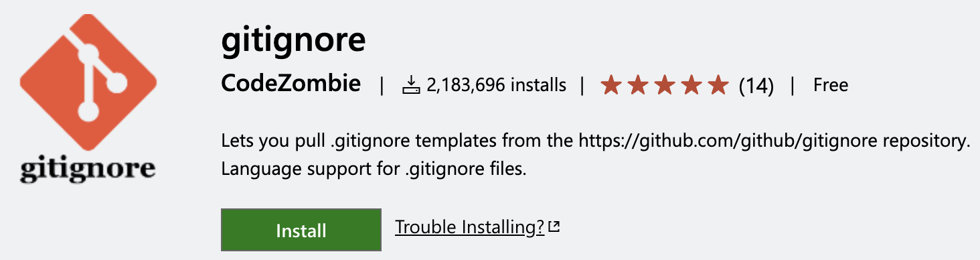Click the fourth rating star
Image resolution: width=980 pixels, height=260 pixels.
[x=691, y=85]
